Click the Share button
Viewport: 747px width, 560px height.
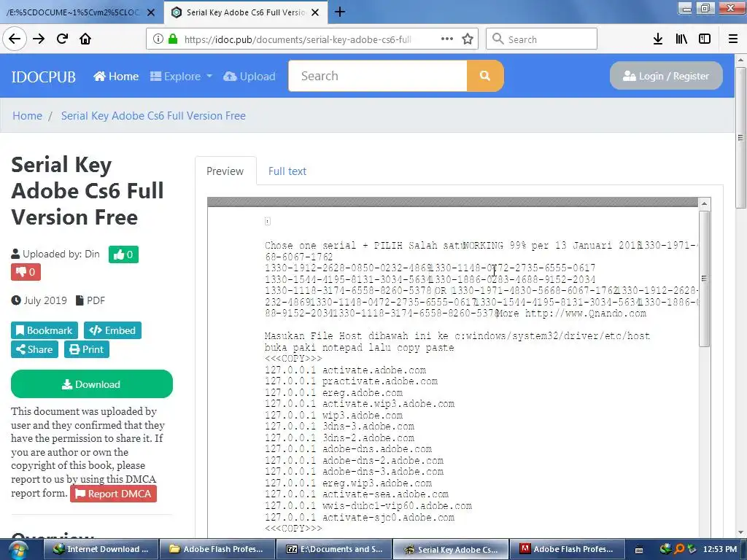tap(34, 349)
